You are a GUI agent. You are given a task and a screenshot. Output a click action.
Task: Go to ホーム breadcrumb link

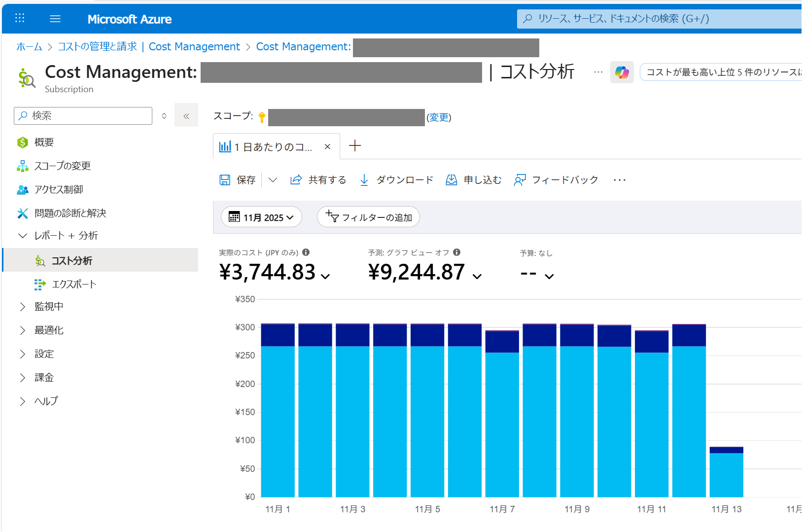[29, 47]
